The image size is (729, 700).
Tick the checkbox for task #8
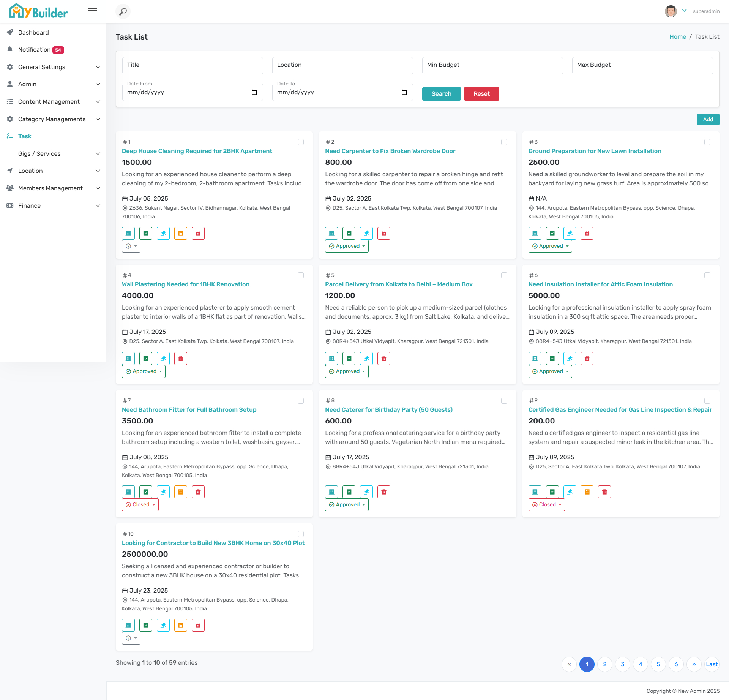(x=504, y=401)
